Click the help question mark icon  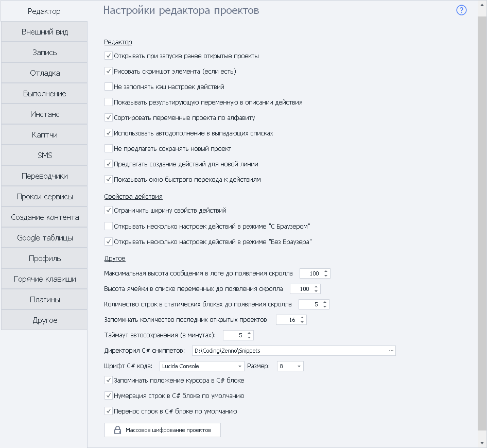point(461,10)
